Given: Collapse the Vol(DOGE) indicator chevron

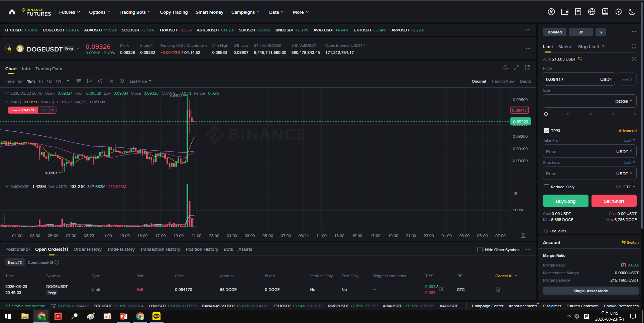Looking at the screenshot, I should coord(7,187).
